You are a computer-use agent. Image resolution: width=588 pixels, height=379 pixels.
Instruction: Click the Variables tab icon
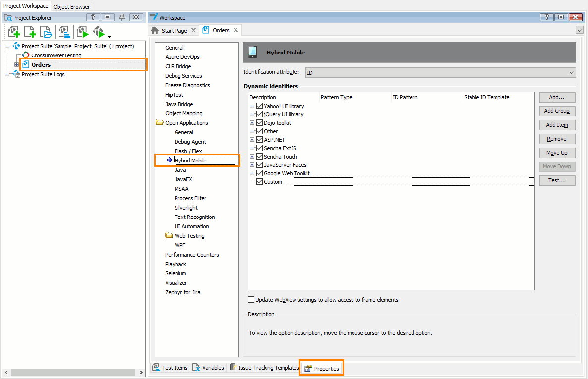(196, 368)
